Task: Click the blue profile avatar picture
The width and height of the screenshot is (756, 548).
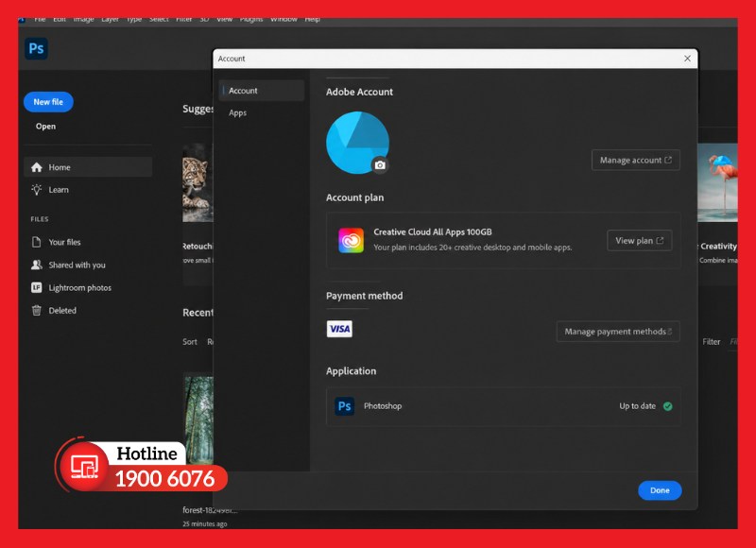Action: coord(357,143)
